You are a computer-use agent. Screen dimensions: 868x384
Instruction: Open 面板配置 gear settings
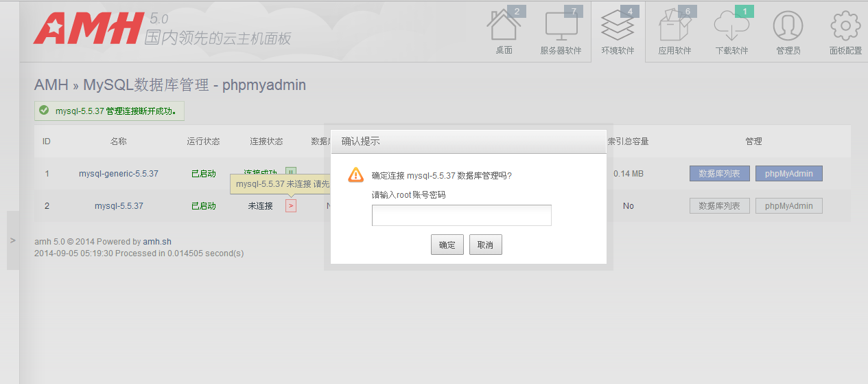(845, 31)
